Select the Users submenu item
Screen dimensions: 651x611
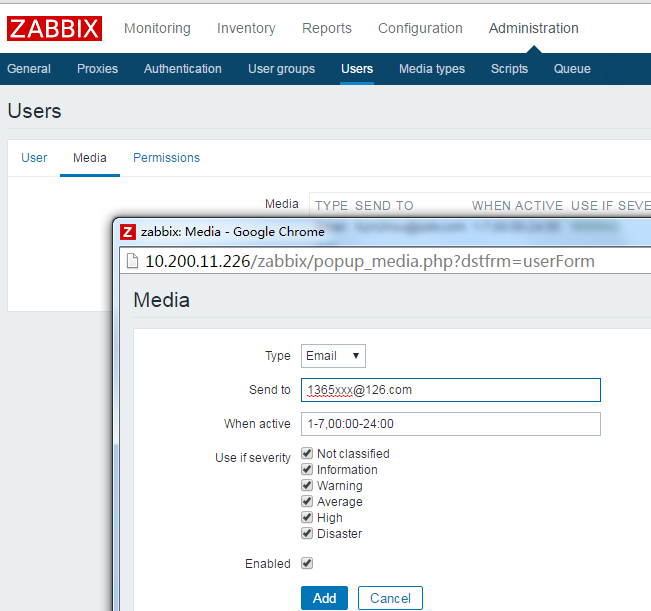pyautogui.click(x=357, y=68)
